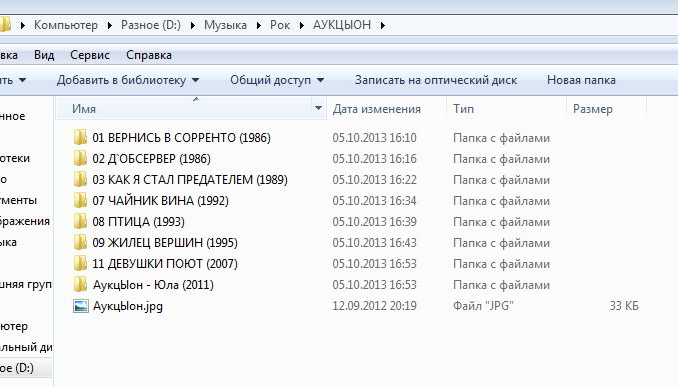Select file name АукцЫон.jpg
Image resolution: width=678 pixels, height=387 pixels.
point(128,306)
